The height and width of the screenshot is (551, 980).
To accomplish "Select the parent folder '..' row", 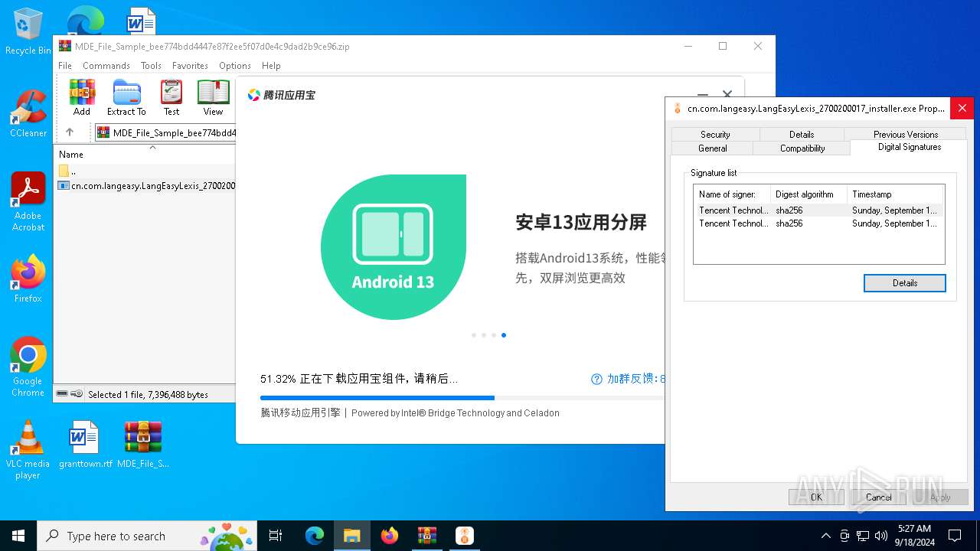I will [145, 171].
